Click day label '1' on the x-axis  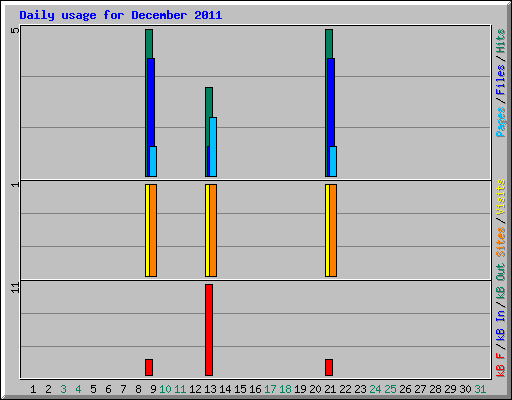[33, 389]
